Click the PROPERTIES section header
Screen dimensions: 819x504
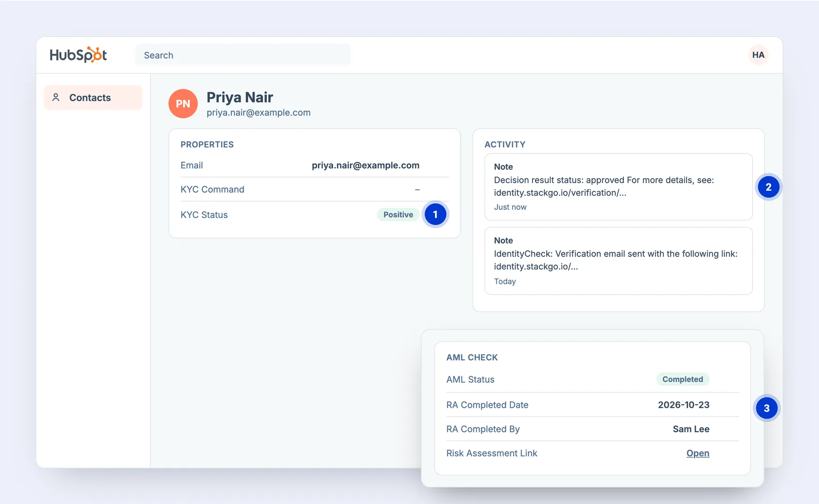coord(207,144)
